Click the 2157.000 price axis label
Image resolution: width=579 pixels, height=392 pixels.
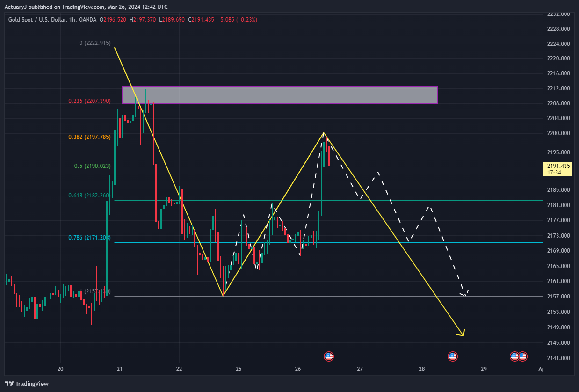(x=558, y=297)
